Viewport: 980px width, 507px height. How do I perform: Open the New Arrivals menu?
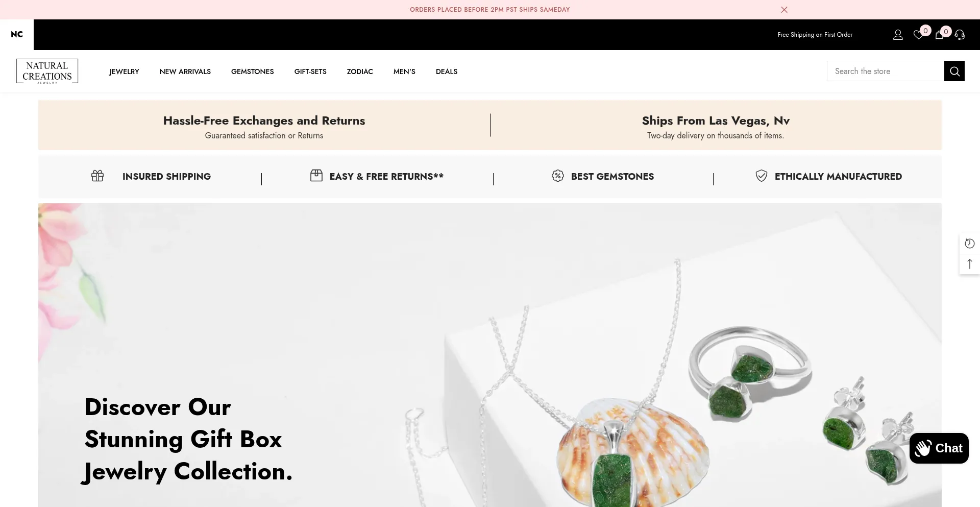(185, 71)
